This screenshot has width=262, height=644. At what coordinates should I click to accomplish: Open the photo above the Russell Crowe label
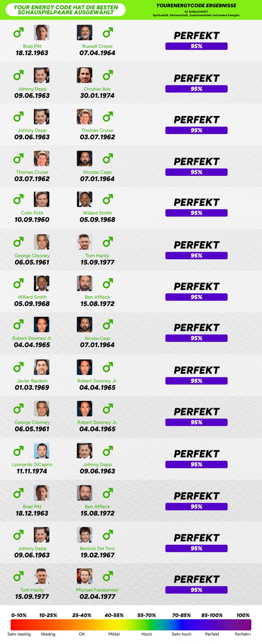[x=84, y=32]
